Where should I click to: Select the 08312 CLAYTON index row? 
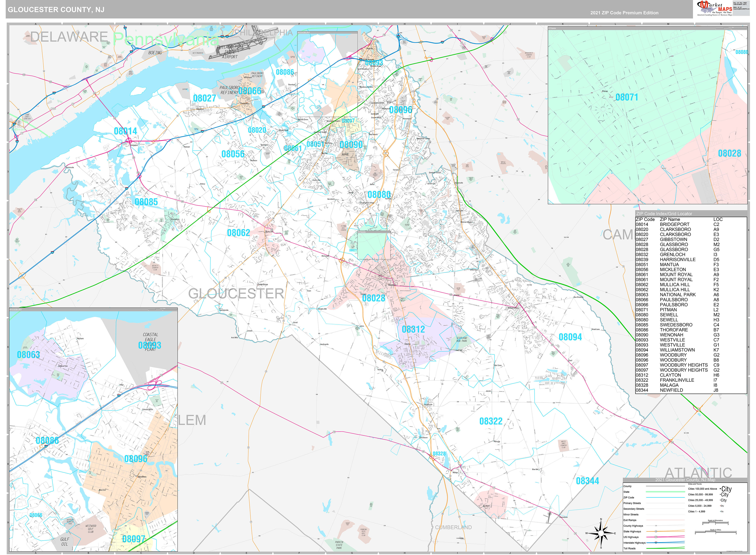691,375
